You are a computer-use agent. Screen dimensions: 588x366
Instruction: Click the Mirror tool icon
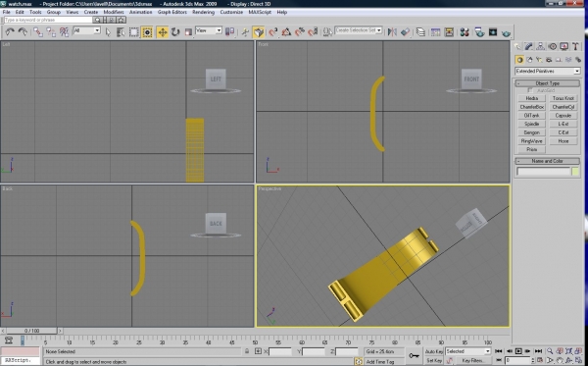(392, 32)
